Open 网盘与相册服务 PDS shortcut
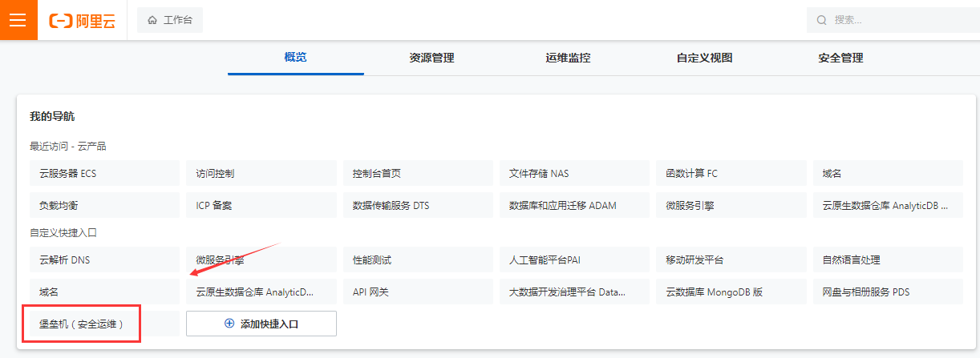980x358 pixels. (888, 292)
